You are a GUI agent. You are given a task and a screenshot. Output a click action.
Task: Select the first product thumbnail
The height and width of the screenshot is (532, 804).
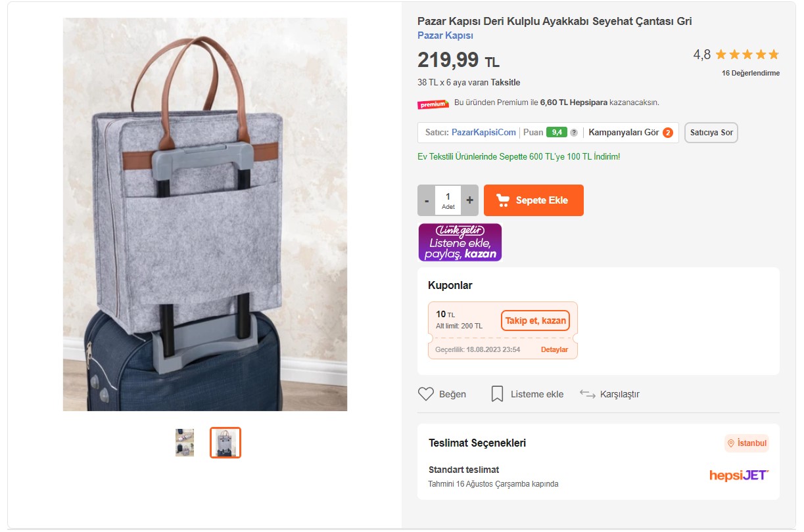[x=185, y=443]
